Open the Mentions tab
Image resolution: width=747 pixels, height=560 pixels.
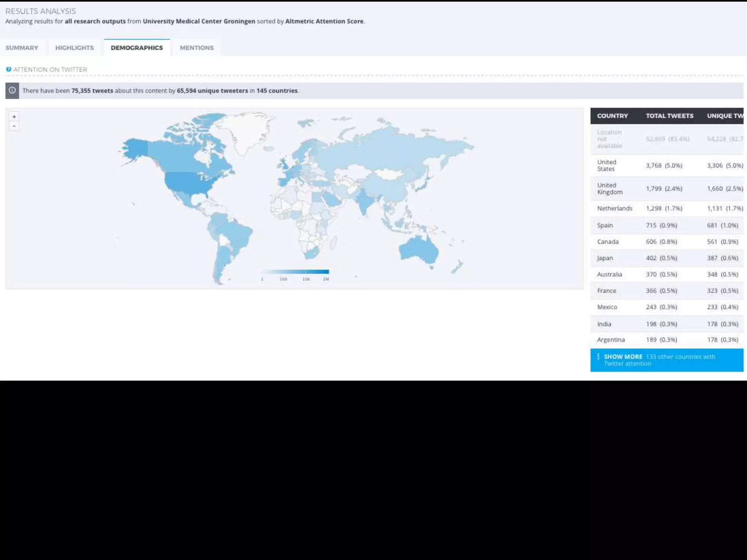pos(197,48)
